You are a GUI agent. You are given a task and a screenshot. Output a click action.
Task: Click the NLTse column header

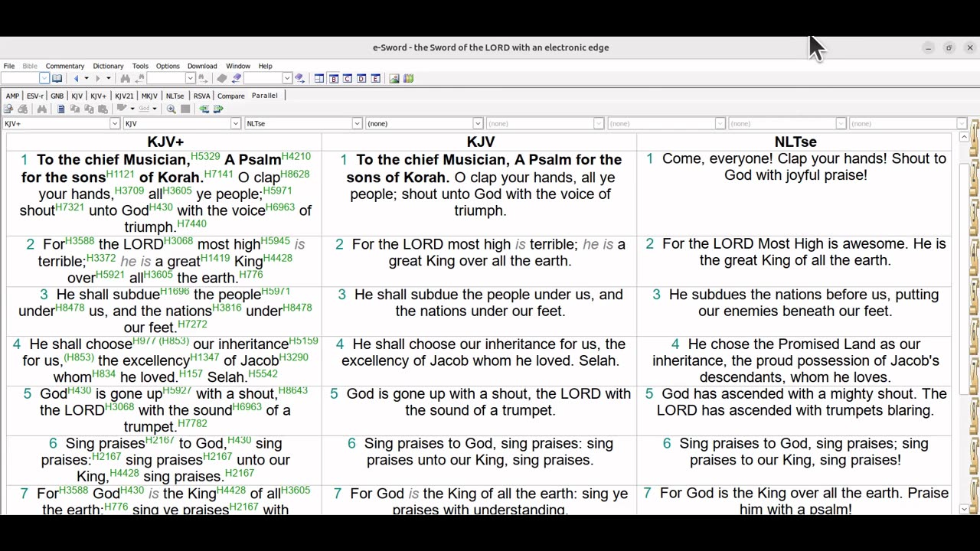(795, 142)
